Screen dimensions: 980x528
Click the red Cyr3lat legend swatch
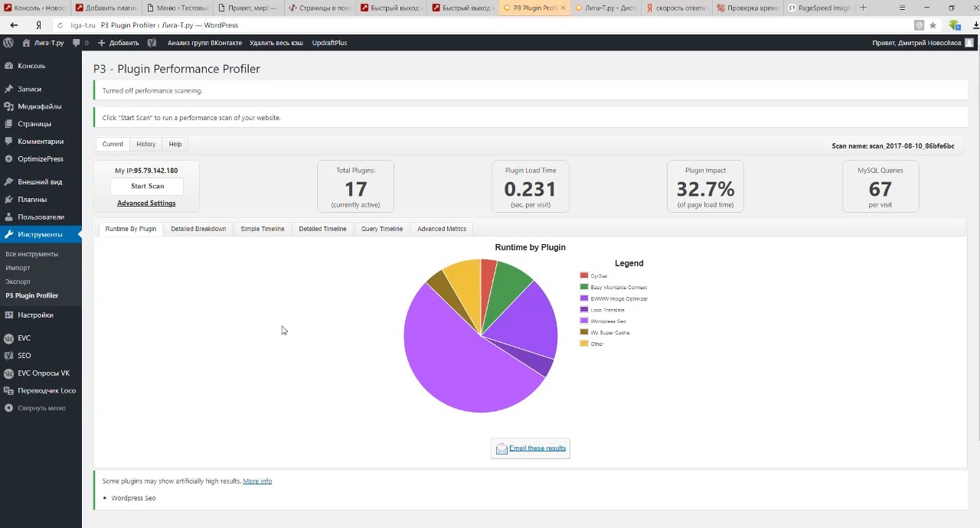point(584,275)
